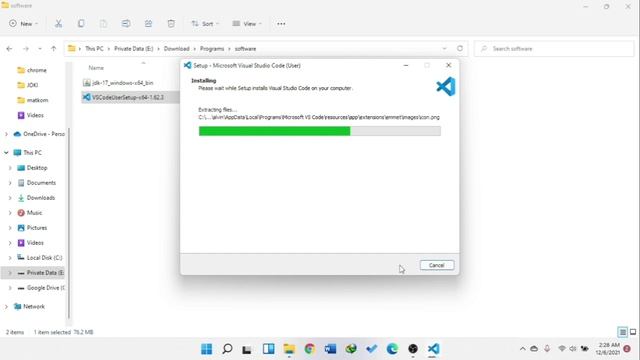The height and width of the screenshot is (360, 640).
Task: Click the Share icon in the toolbar
Action: click(148, 24)
